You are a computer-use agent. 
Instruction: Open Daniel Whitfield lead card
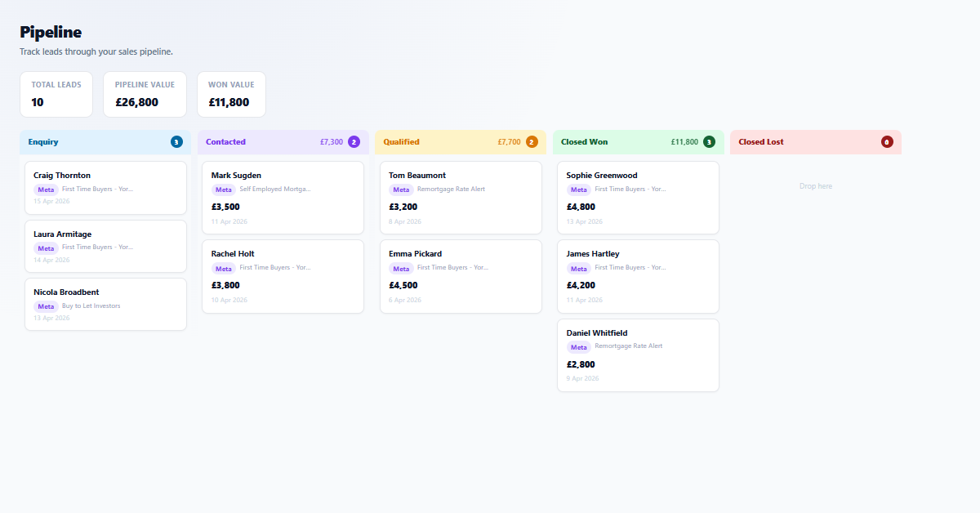click(x=638, y=355)
